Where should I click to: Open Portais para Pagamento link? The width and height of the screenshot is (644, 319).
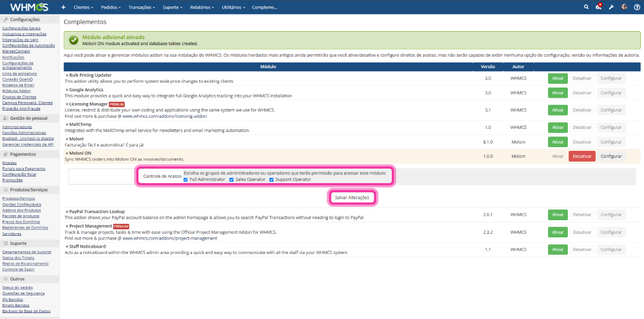click(24, 168)
